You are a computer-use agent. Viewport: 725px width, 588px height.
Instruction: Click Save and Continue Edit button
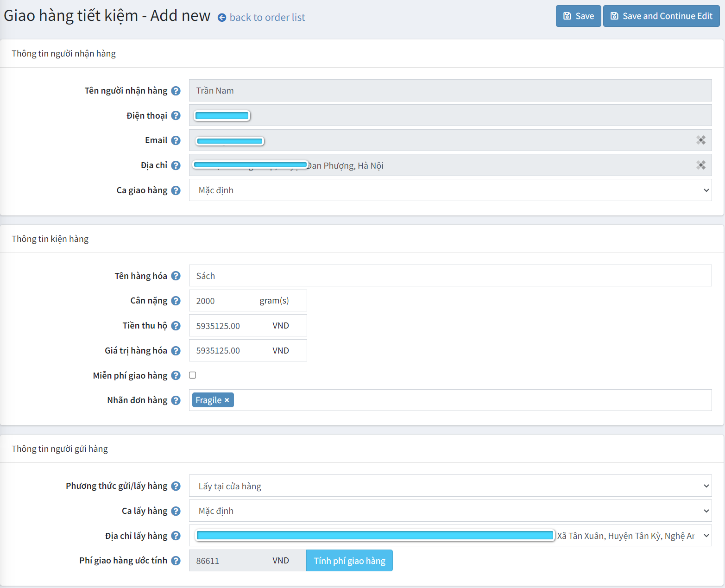[661, 16]
